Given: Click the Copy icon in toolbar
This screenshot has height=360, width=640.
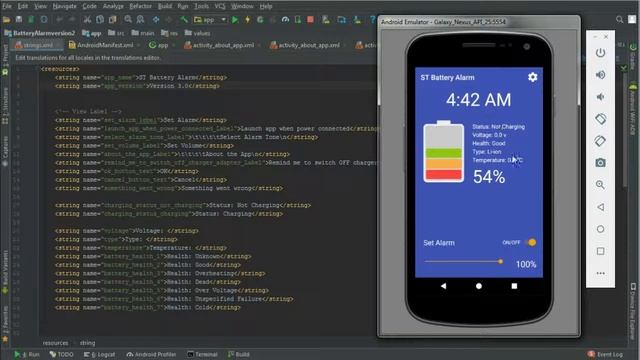Looking at the screenshot, I should point(100,19).
